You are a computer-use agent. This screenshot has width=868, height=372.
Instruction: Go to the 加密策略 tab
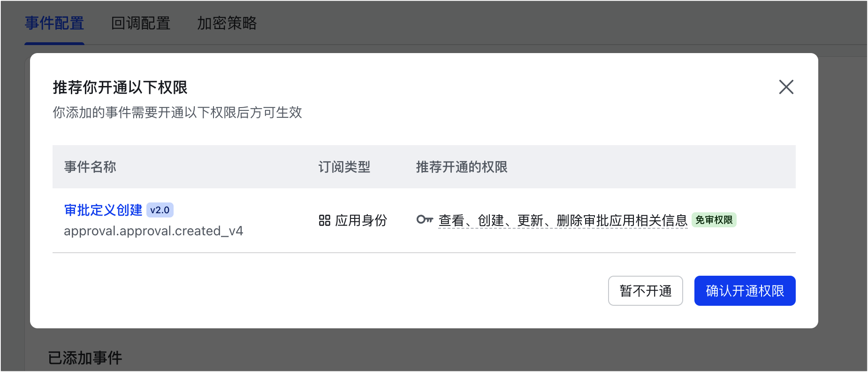click(227, 23)
